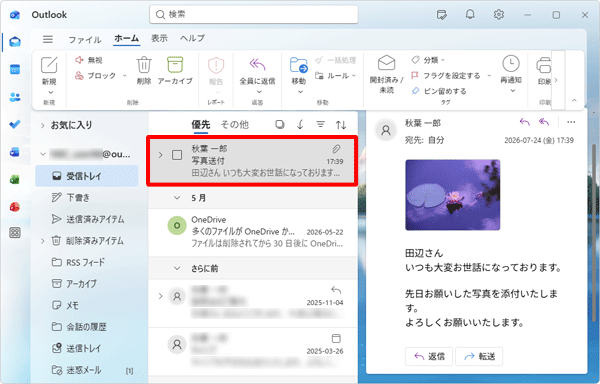Screen dimensions: 600x384
Task: Toggle 開封済み / 未読 envelope icon
Action: [386, 63]
